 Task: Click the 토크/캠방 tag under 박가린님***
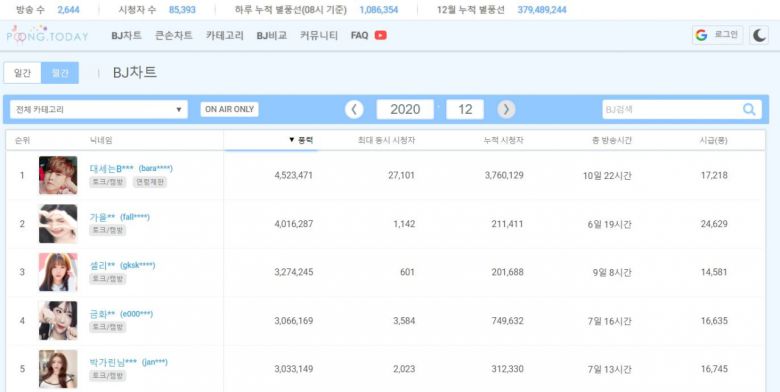click(107, 376)
